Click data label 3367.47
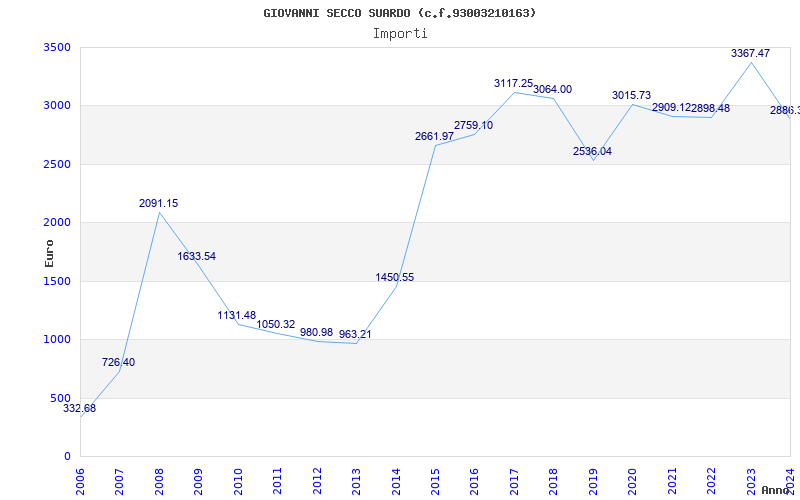This screenshot has height=500, width=800. point(751,54)
